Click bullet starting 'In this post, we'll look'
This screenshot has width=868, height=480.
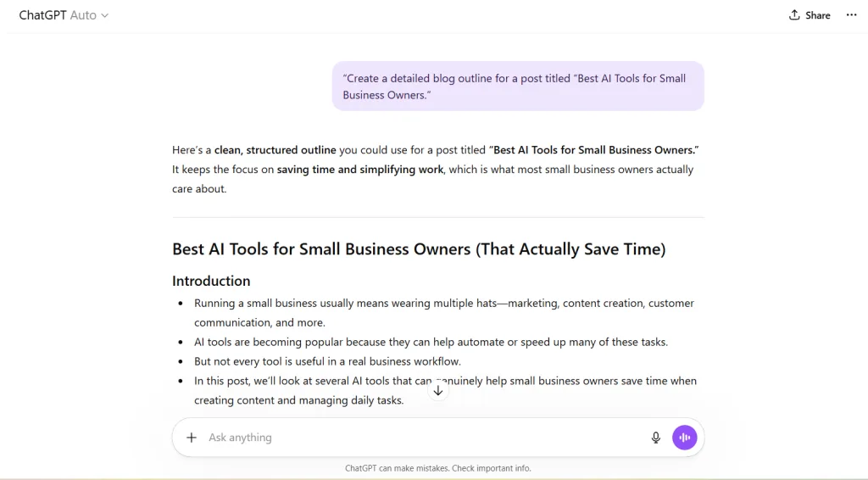click(x=445, y=390)
